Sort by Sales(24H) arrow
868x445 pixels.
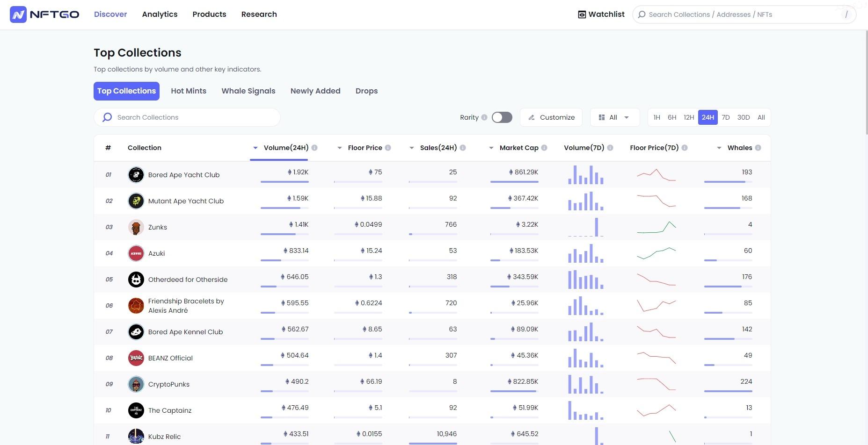[412, 148]
